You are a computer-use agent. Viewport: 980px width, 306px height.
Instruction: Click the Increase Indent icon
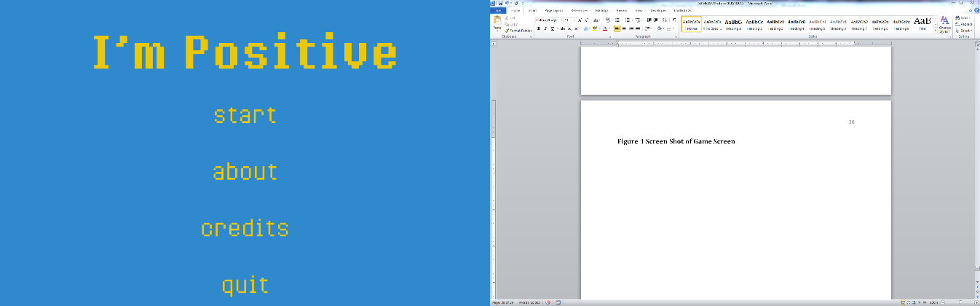click(x=655, y=20)
